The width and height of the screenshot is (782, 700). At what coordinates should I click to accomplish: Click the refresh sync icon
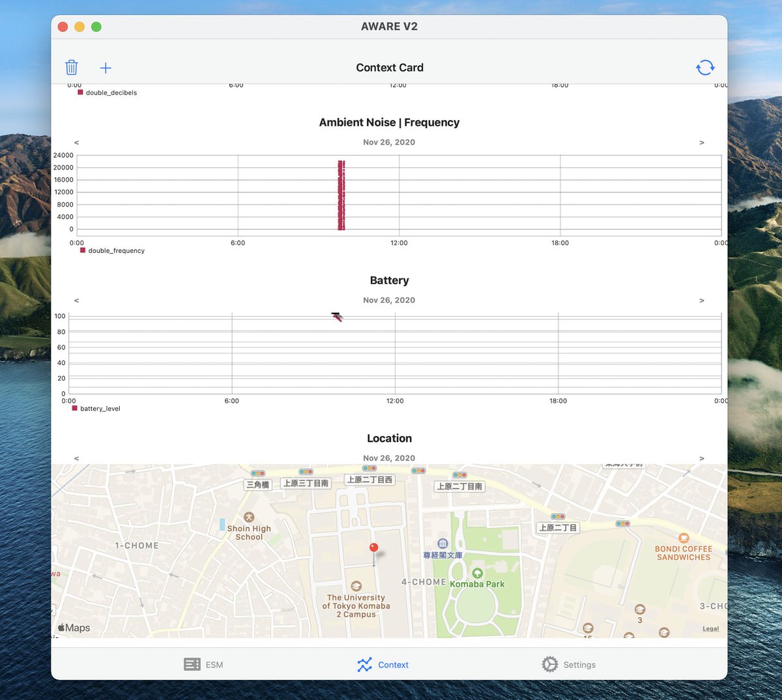(x=705, y=67)
